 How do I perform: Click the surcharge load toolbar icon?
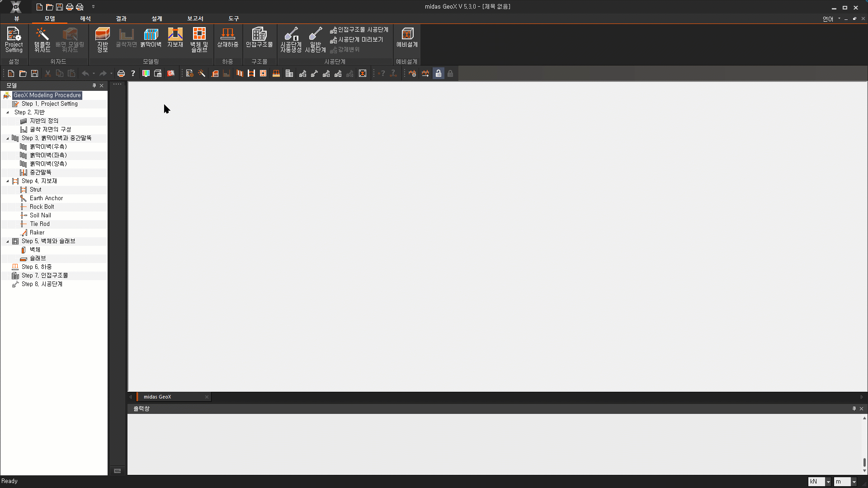(276, 74)
